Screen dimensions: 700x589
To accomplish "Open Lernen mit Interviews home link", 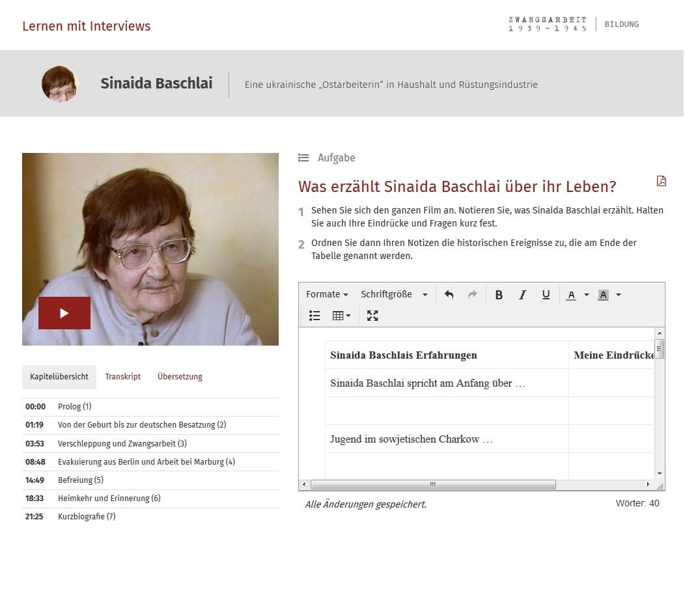I will coord(87,26).
